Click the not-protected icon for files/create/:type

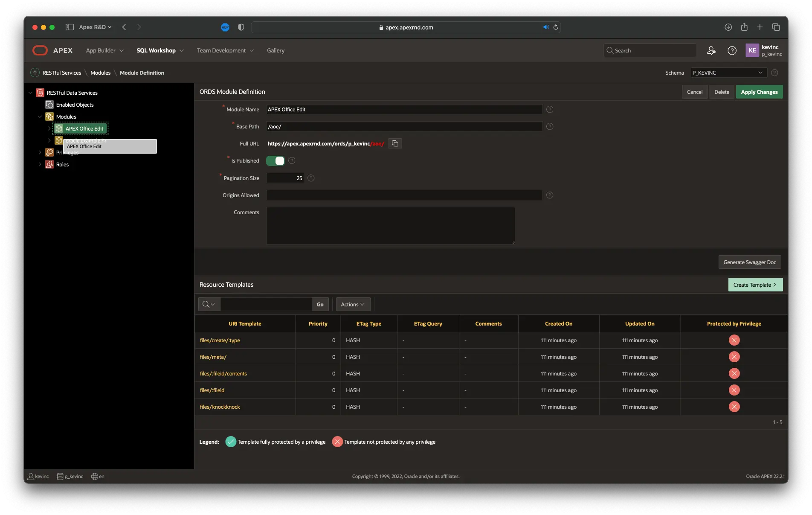(x=734, y=340)
